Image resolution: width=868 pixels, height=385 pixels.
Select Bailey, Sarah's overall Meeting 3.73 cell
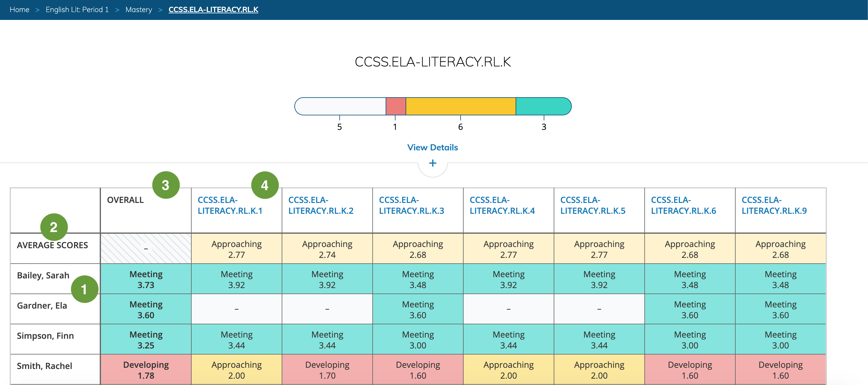(x=146, y=279)
